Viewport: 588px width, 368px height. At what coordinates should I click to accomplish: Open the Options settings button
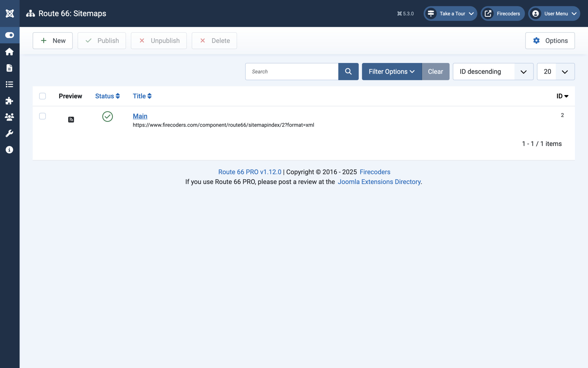550,41
